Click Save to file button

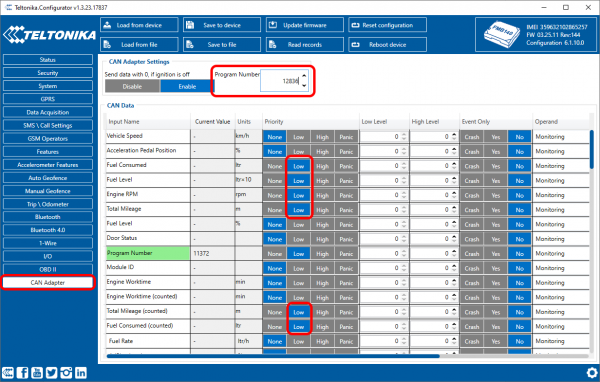[222, 44]
